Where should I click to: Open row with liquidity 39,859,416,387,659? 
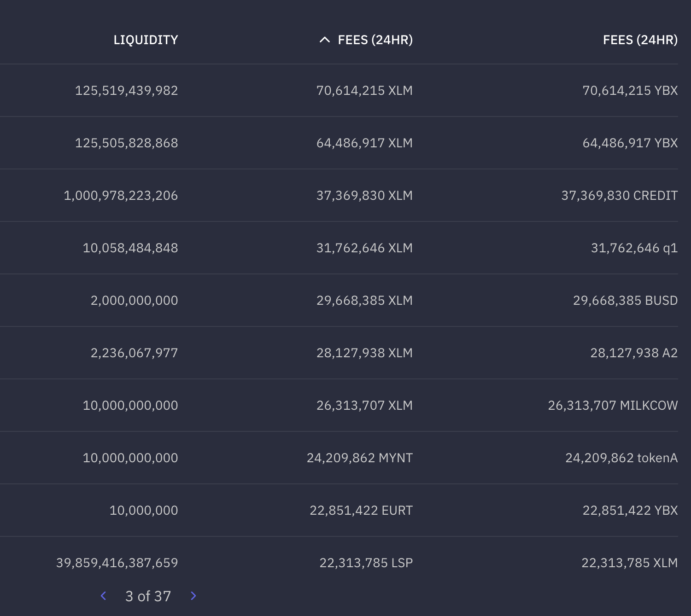tap(339, 563)
